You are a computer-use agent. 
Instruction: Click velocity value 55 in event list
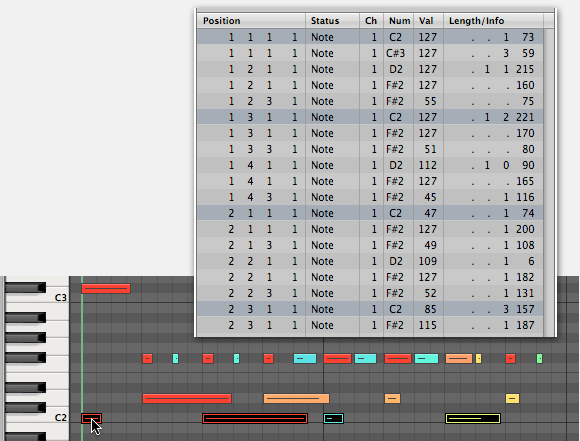pos(430,101)
